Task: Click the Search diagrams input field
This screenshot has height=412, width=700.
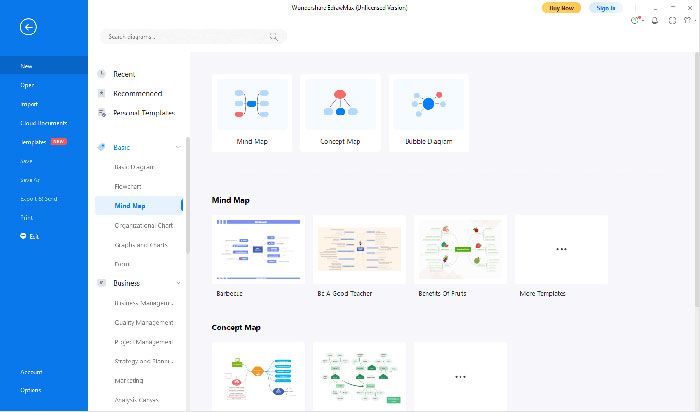Action: click(x=185, y=36)
